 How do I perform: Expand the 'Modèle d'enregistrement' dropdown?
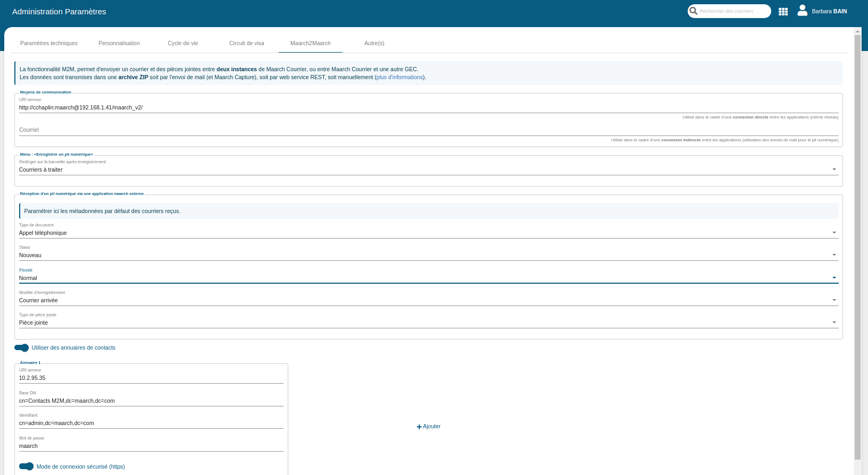(428, 300)
